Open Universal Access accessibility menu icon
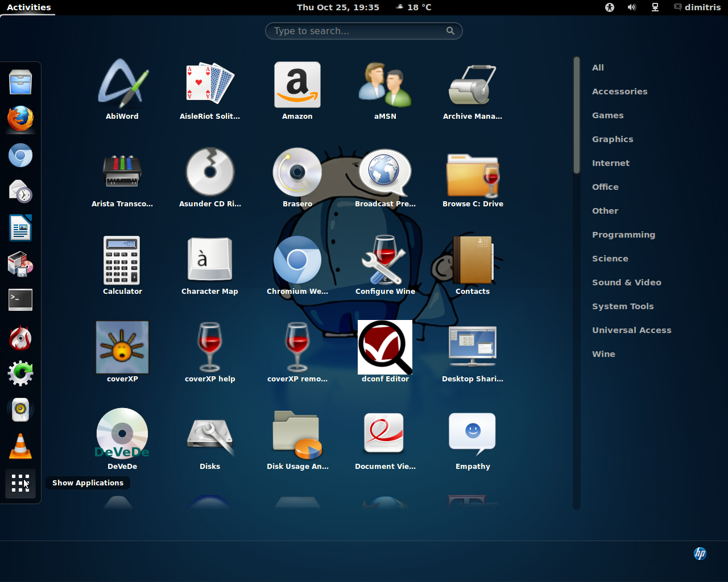The width and height of the screenshot is (728, 582). (610, 7)
